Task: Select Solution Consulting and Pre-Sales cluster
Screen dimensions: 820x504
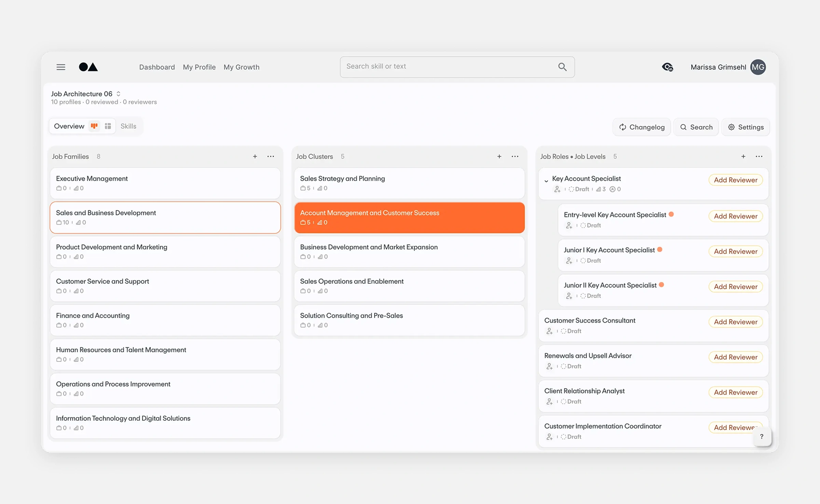Action: point(409,320)
